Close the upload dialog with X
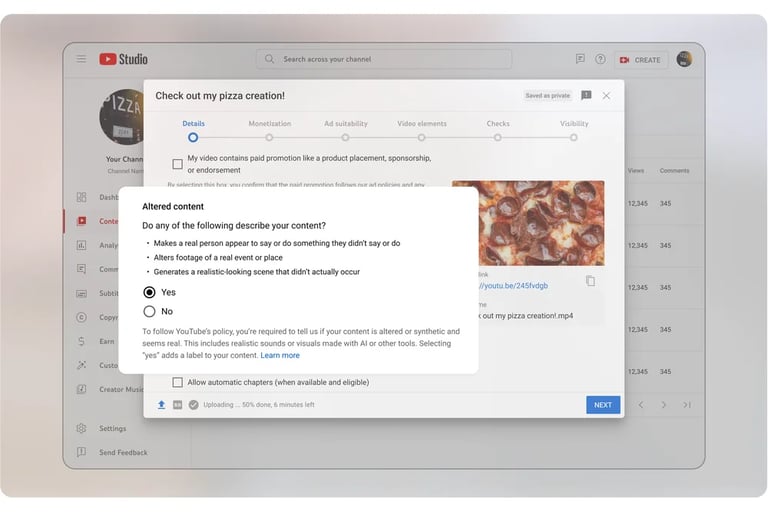 [x=606, y=96]
